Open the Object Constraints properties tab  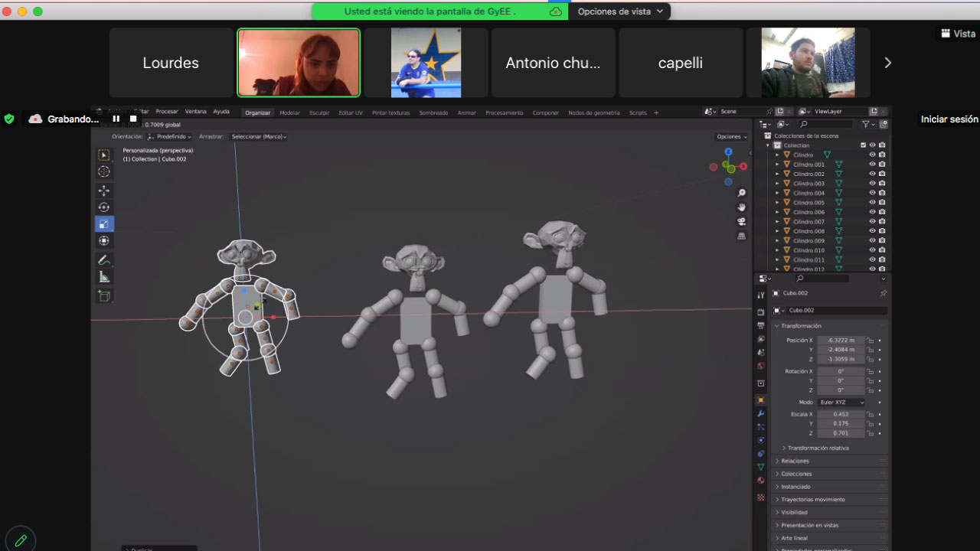point(760,453)
